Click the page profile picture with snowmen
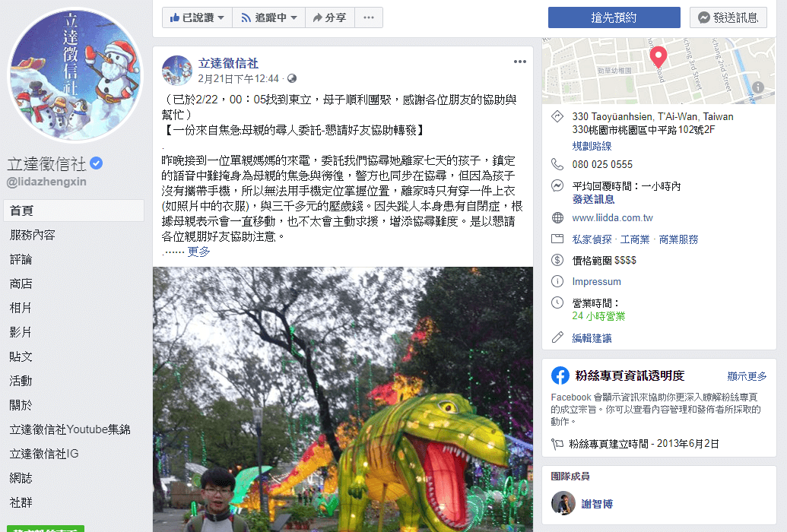 (75, 75)
